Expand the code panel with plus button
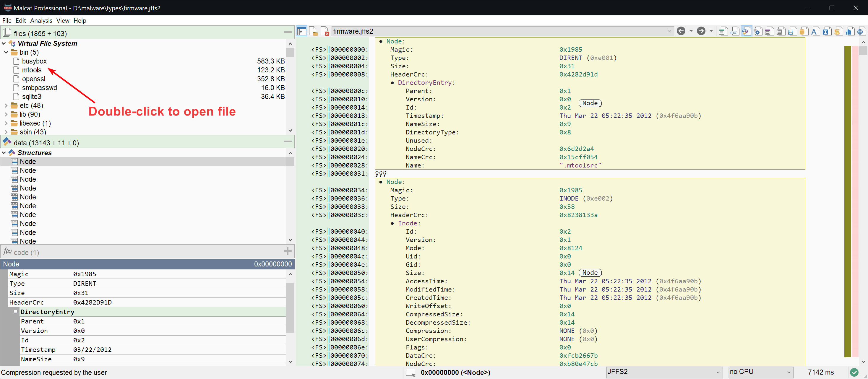This screenshot has width=868, height=379. coord(288,251)
